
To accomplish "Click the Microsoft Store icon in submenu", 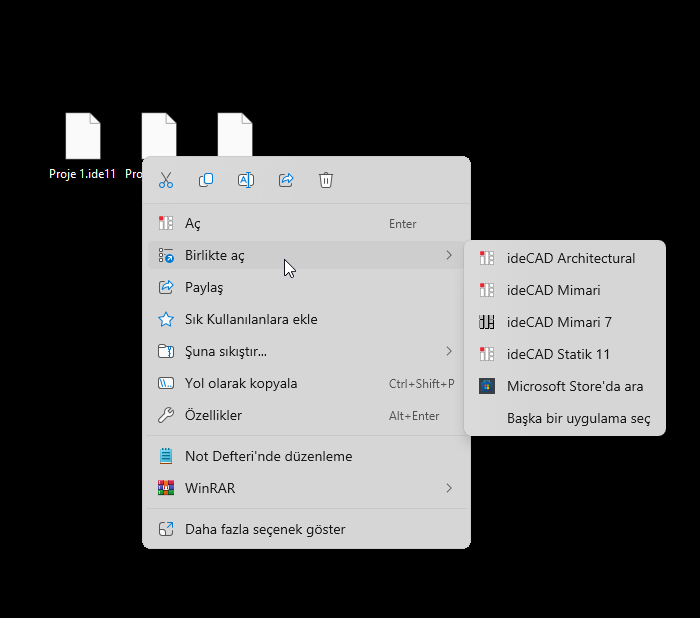I will 487,386.
